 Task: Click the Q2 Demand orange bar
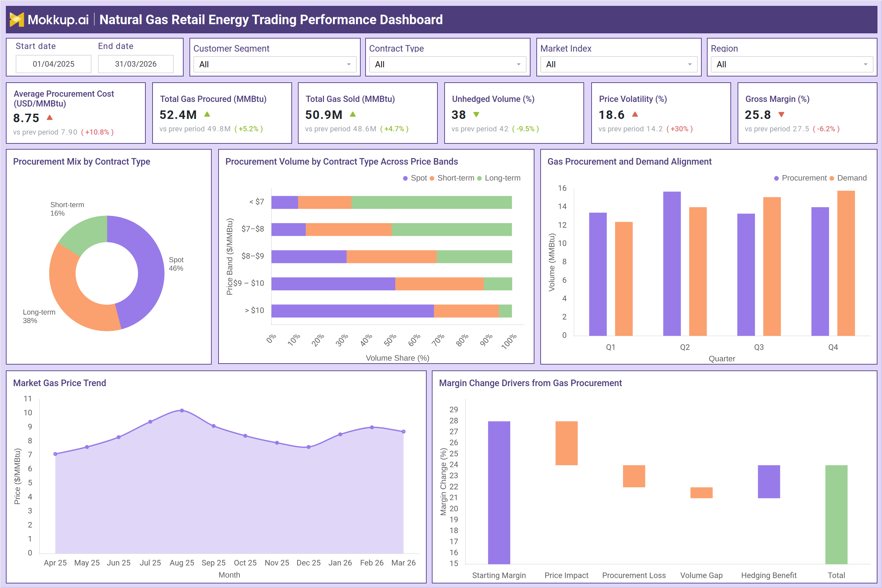tap(698, 271)
